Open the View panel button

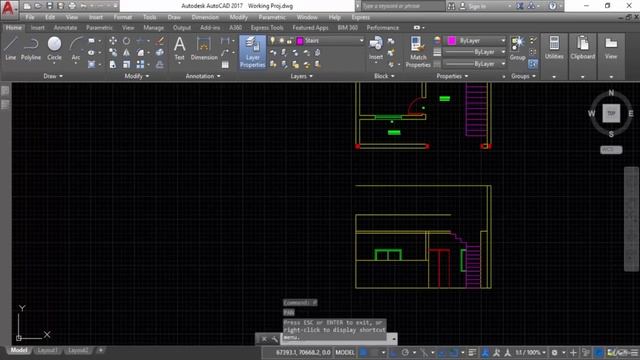(611, 48)
